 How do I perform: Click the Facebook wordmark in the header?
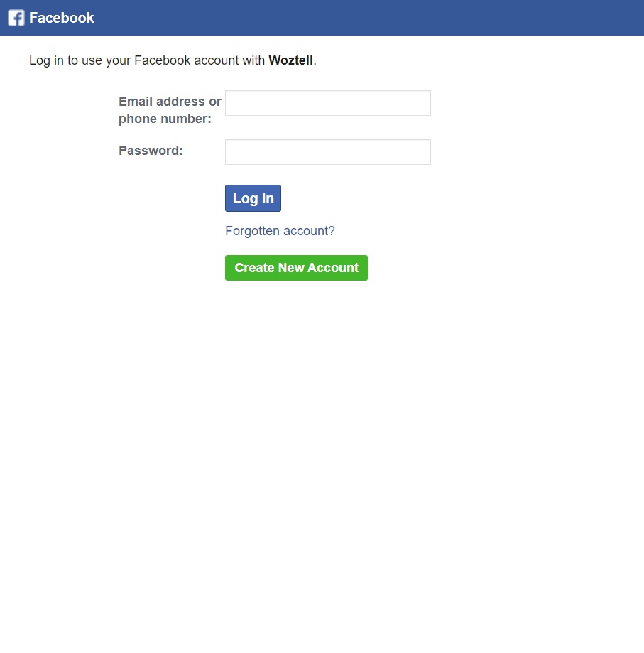(62, 18)
